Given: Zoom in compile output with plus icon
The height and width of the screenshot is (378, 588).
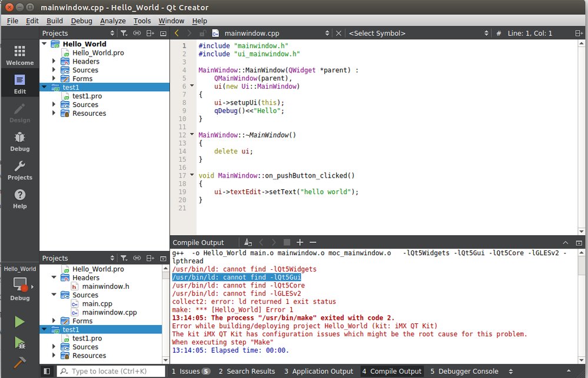Looking at the screenshot, I should pos(300,242).
